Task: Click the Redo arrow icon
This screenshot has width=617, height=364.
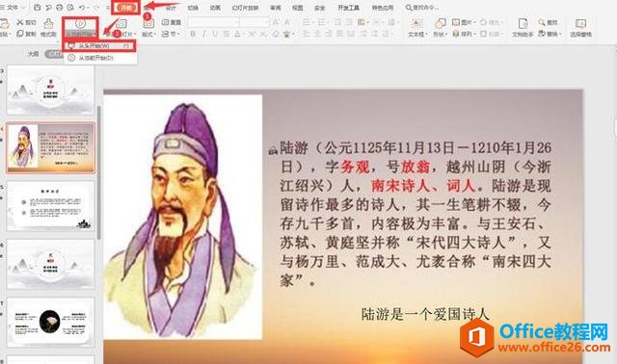Action: (96, 8)
